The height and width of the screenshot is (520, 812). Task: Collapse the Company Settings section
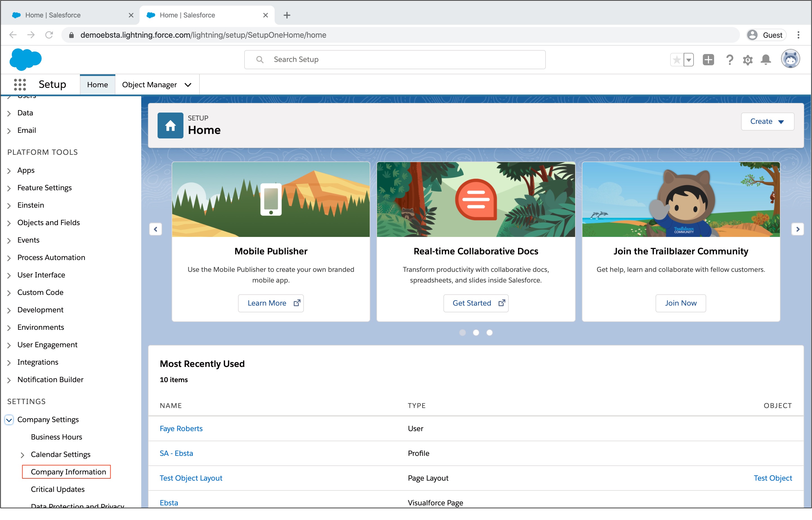9,420
